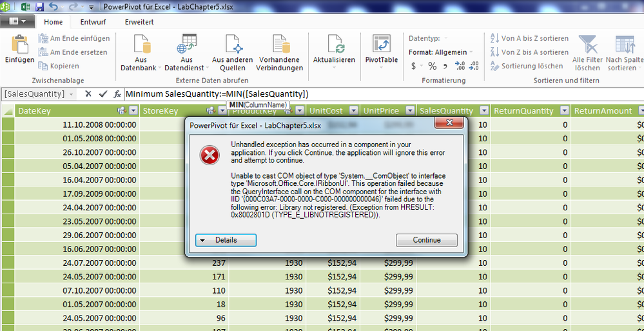Screen dimensions: 644x331
Task: Open Nach Spalte sortieren
Action: click(625, 53)
